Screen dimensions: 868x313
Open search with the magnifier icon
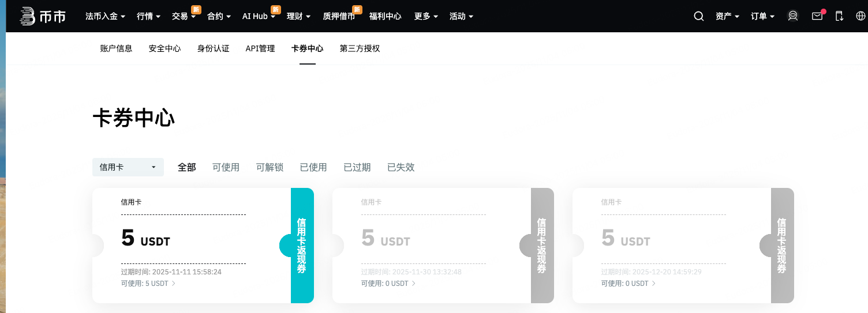[x=698, y=16]
